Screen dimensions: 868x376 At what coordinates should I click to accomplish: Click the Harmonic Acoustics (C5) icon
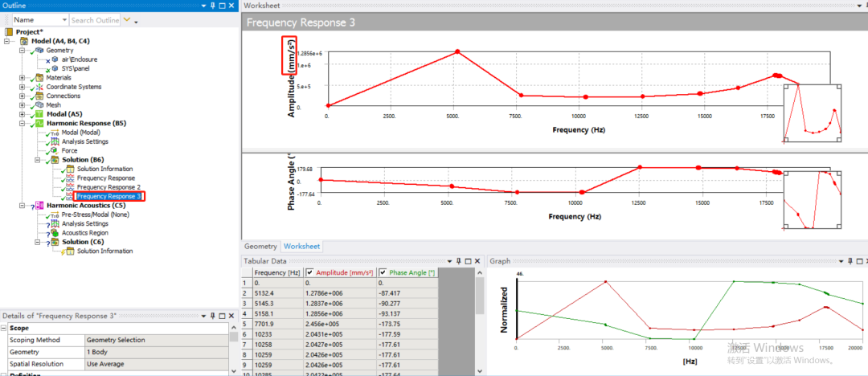pos(40,206)
